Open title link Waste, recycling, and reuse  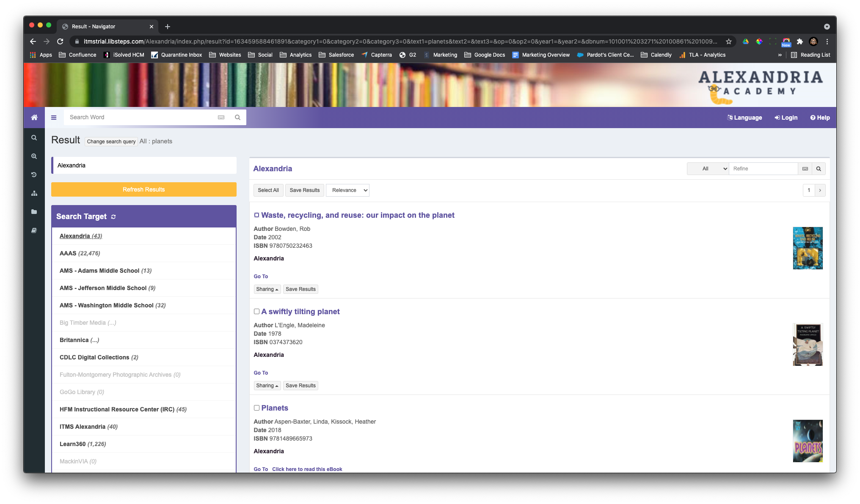[x=358, y=215]
